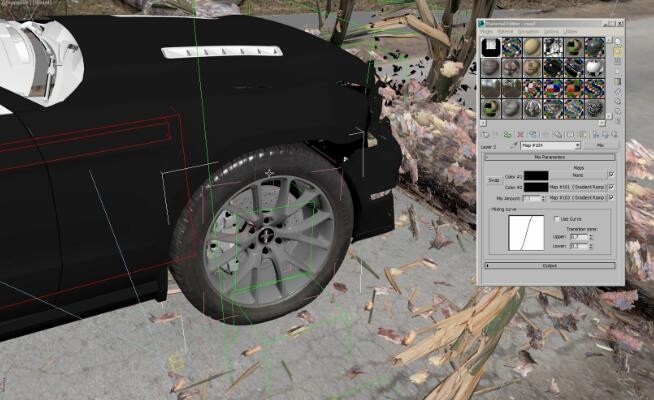The image size is (654, 400).
Task: Enable the Use Curve checkbox
Action: 556,219
